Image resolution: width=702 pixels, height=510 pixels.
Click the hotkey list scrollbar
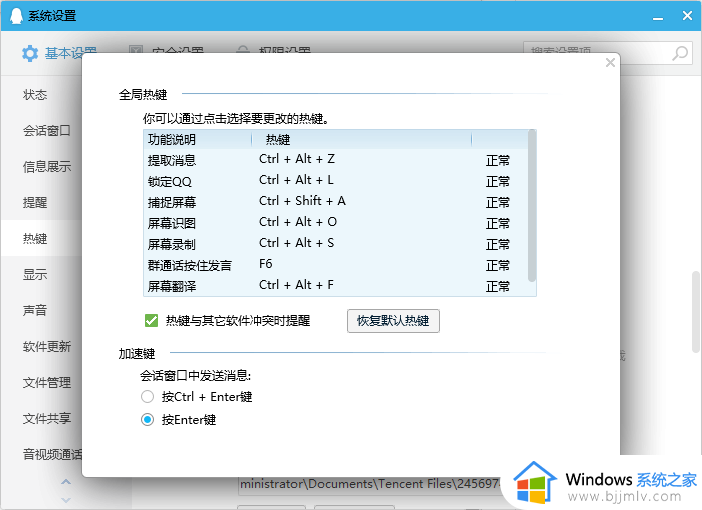pos(532,206)
